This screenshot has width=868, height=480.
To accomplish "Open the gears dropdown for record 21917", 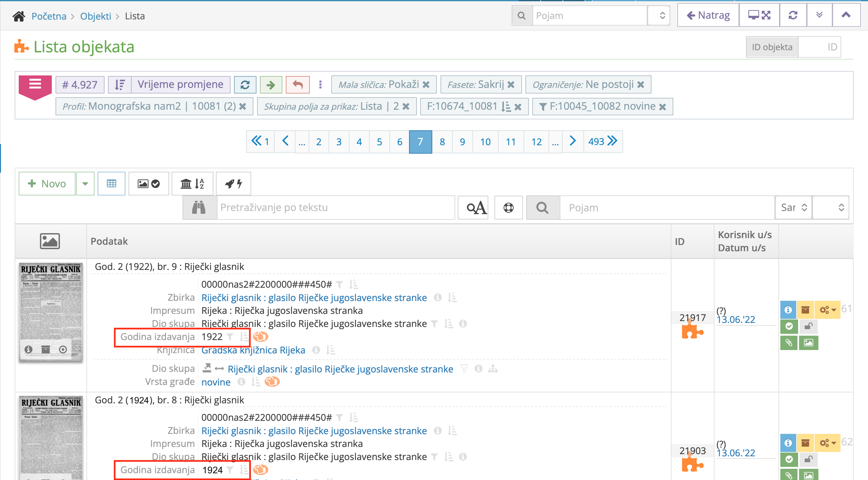I will (827, 309).
